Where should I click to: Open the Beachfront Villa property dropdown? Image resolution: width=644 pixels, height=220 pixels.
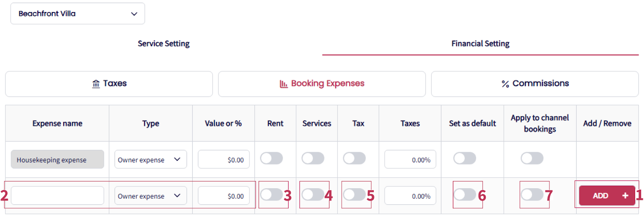(78, 14)
